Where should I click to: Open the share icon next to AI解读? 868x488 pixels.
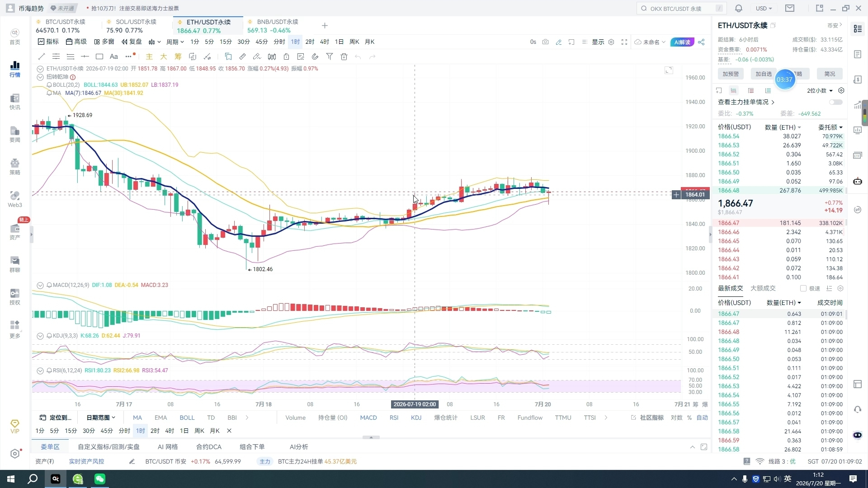(x=701, y=42)
